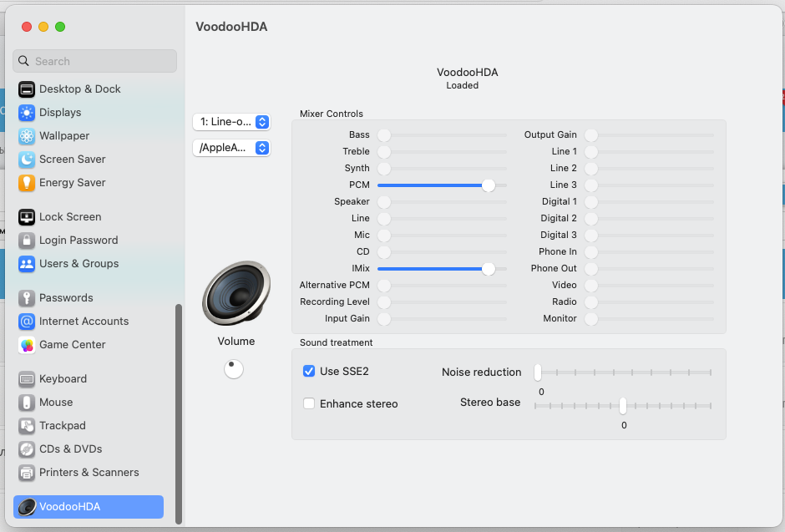
Task: Enable the Enhance stereo checkbox
Action: 309,403
